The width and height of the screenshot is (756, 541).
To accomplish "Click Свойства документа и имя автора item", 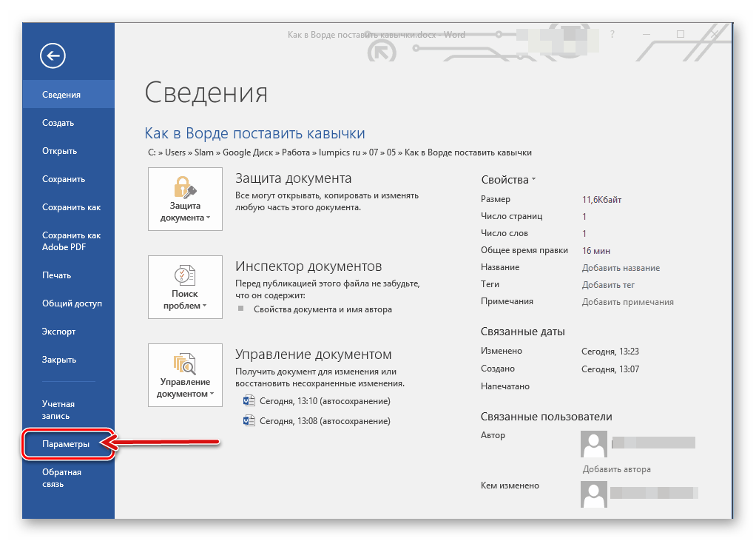I will [323, 309].
